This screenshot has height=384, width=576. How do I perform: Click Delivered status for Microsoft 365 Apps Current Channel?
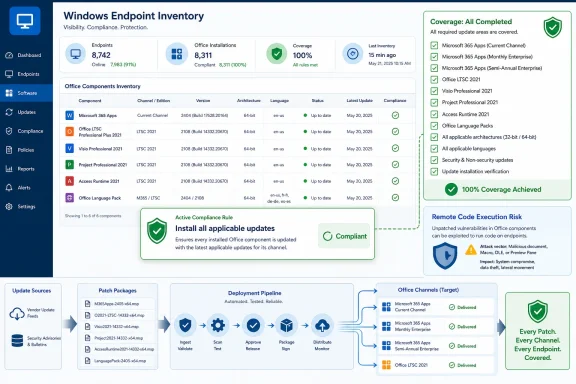click(x=462, y=307)
